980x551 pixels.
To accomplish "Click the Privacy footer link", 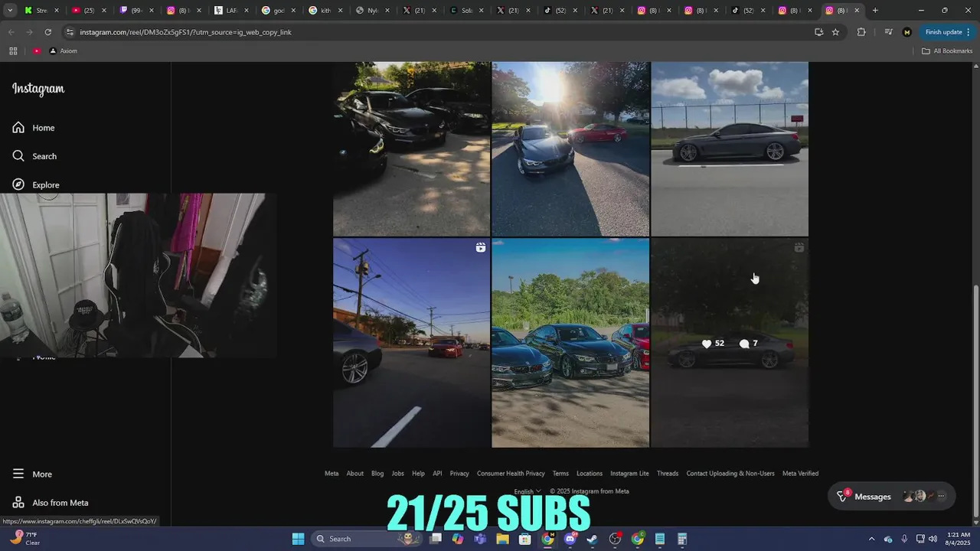I will coord(459,474).
